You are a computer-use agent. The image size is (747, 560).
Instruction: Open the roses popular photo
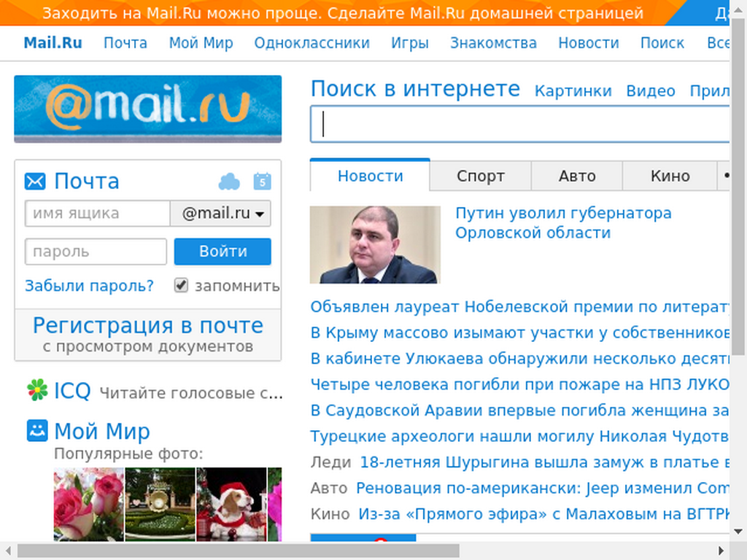pos(88,505)
